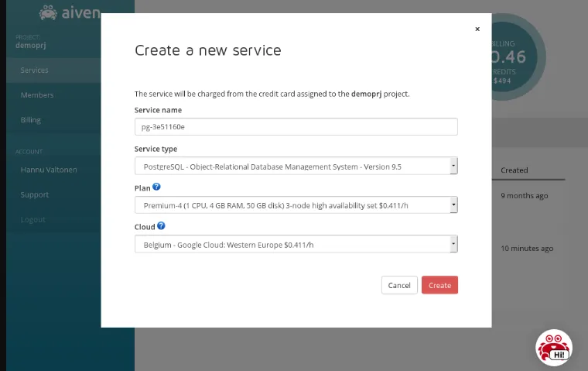Viewport: 588px width, 371px height.
Task: Click the 'Create a new service' heading
Action: pyautogui.click(x=208, y=50)
